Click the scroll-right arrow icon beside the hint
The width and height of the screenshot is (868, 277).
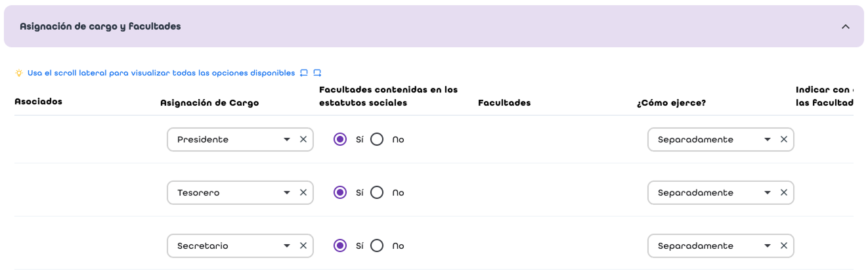coord(317,73)
